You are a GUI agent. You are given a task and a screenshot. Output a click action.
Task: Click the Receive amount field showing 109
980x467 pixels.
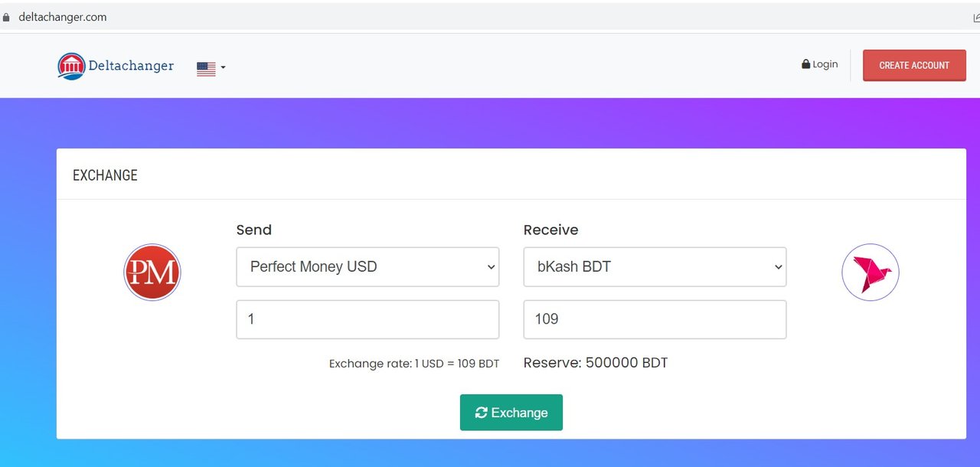[x=655, y=319]
